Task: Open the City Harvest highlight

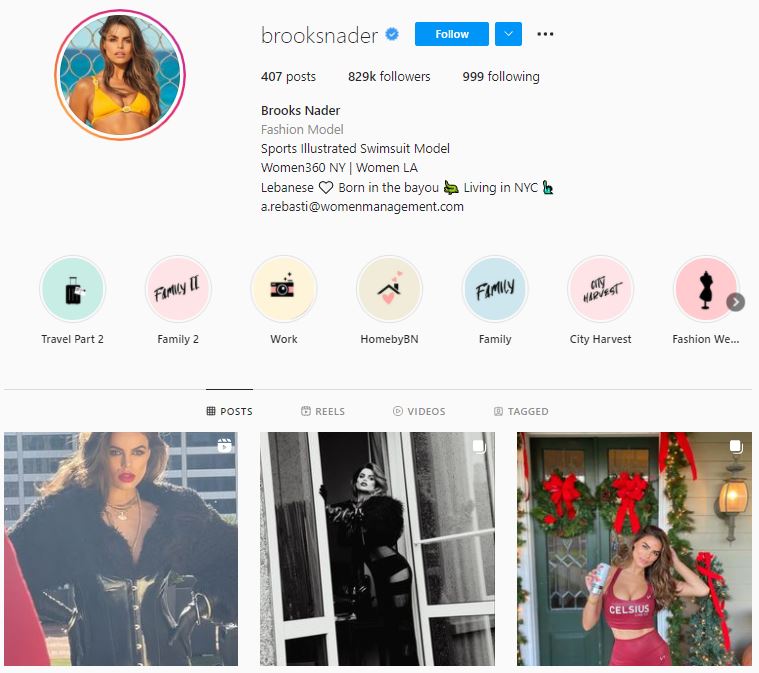Action: point(601,289)
